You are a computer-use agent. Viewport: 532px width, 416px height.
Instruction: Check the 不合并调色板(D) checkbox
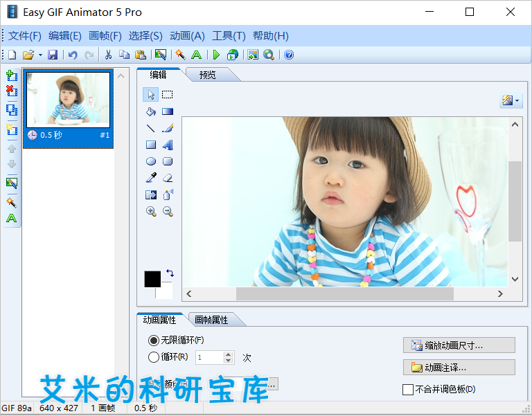pos(408,390)
